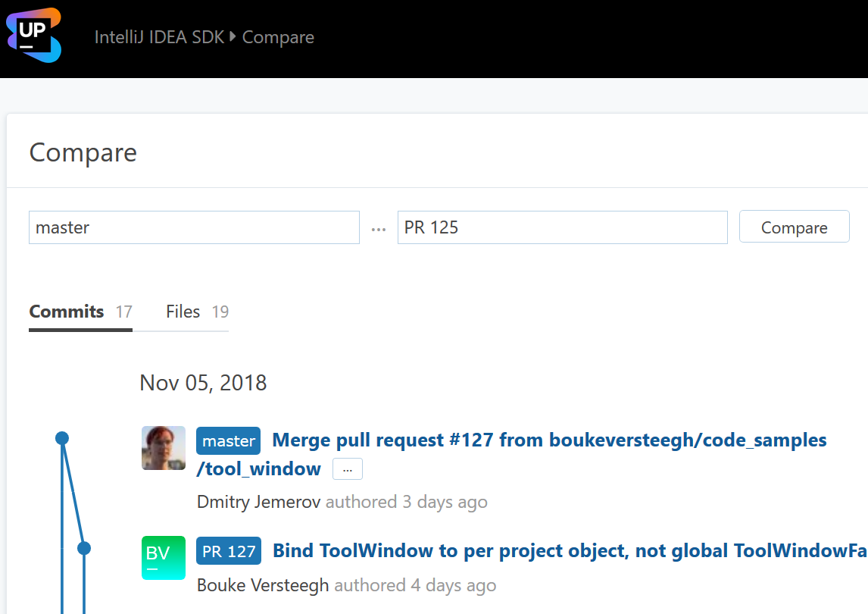Focus the PR 125 revision field
This screenshot has width=868, height=614.
pos(562,227)
